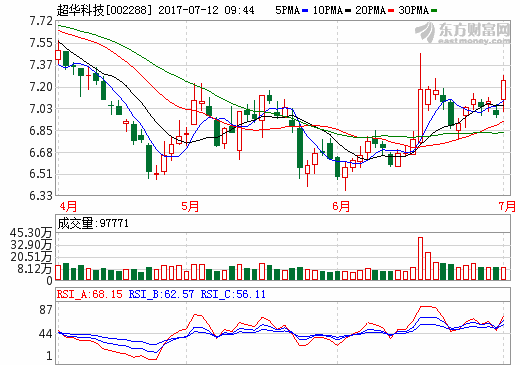Click the tallest red volume bar
The image size is (520, 365).
pyautogui.click(x=421, y=259)
